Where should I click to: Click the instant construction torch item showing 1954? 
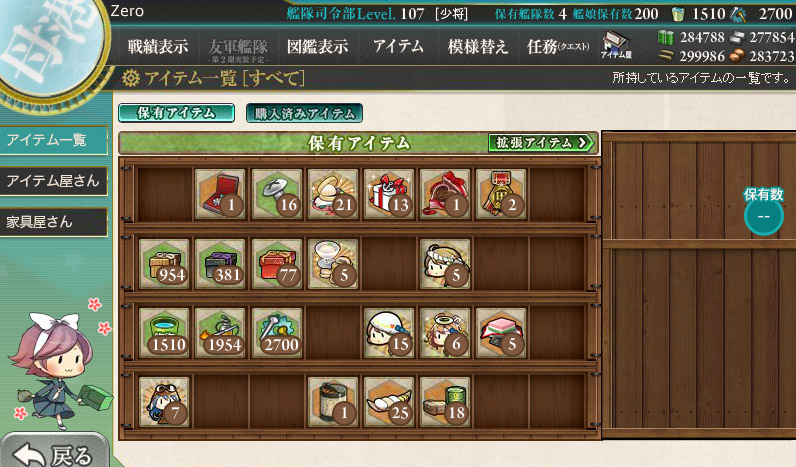[220, 333]
